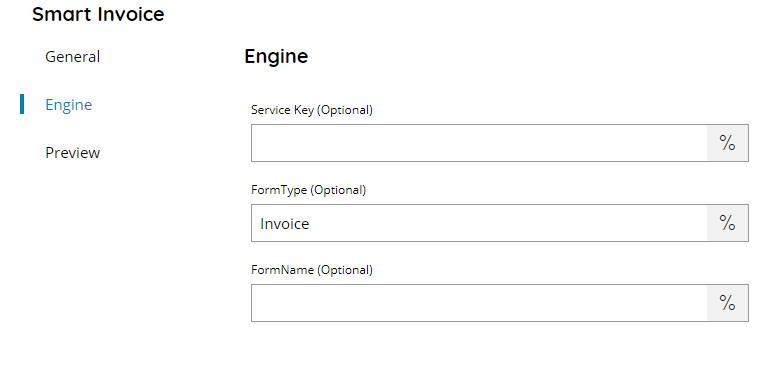Select the Engine section in sidebar

tap(68, 104)
